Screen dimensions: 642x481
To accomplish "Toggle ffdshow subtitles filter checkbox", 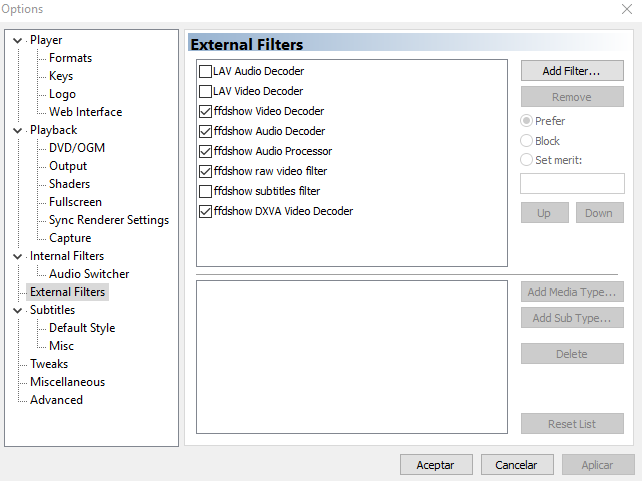I will 206,191.
